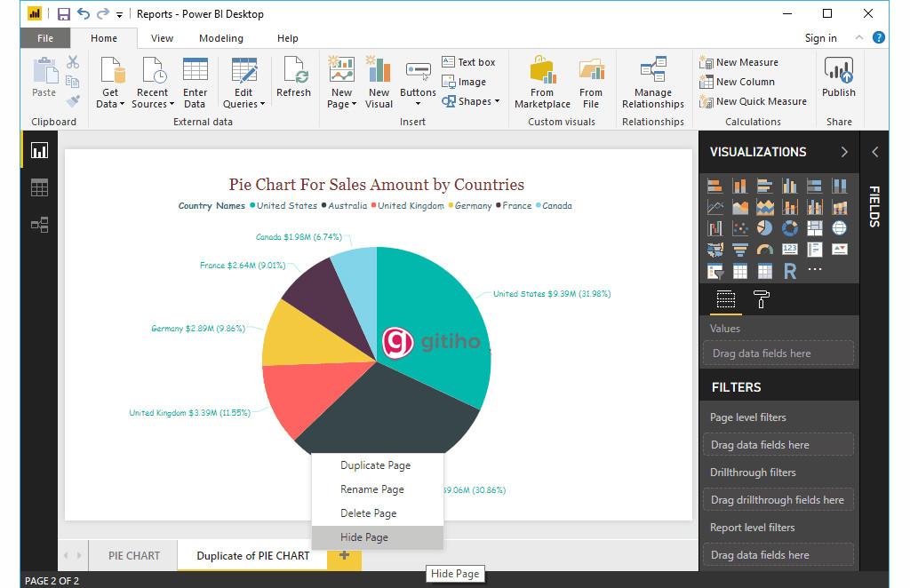Select the Card (123) visualization

click(790, 250)
